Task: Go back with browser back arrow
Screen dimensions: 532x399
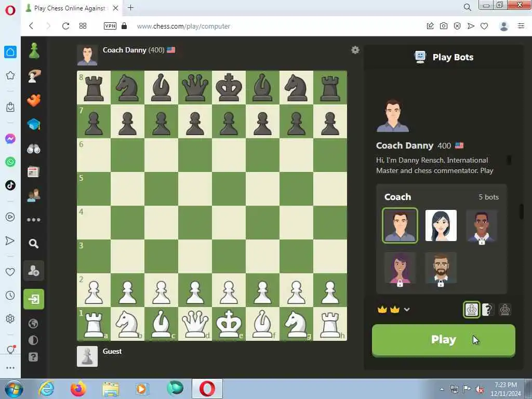Action: (31, 26)
